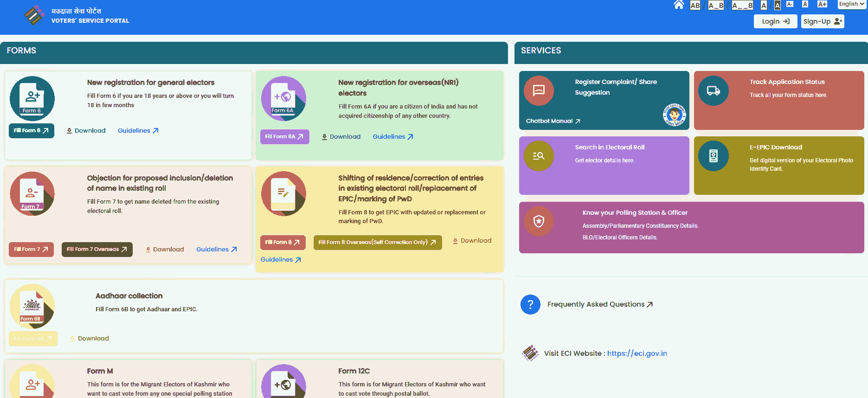This screenshot has height=398, width=868.
Task: Open the Chatbot Manual link
Action: click(x=553, y=121)
